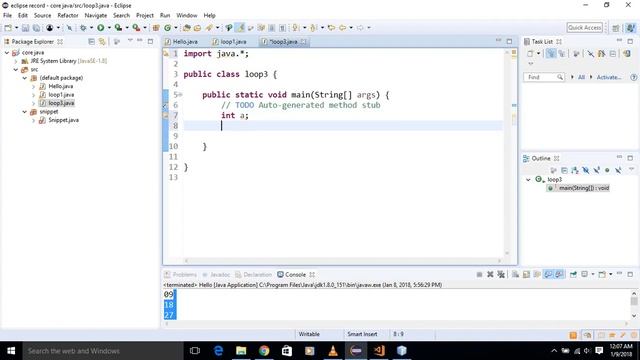Click VLC cone icon in taskbar
The width and height of the screenshot is (640, 360).
coord(333,351)
